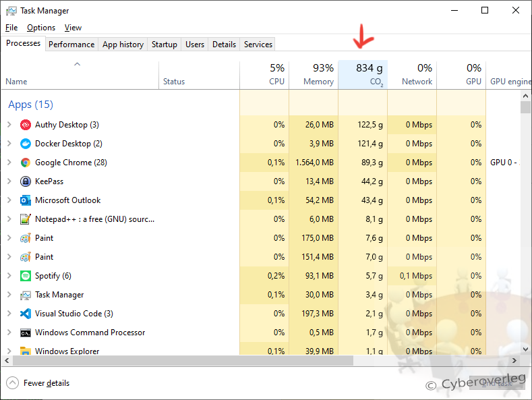Sort by the Status column header
The image size is (532, 400).
click(x=199, y=75)
